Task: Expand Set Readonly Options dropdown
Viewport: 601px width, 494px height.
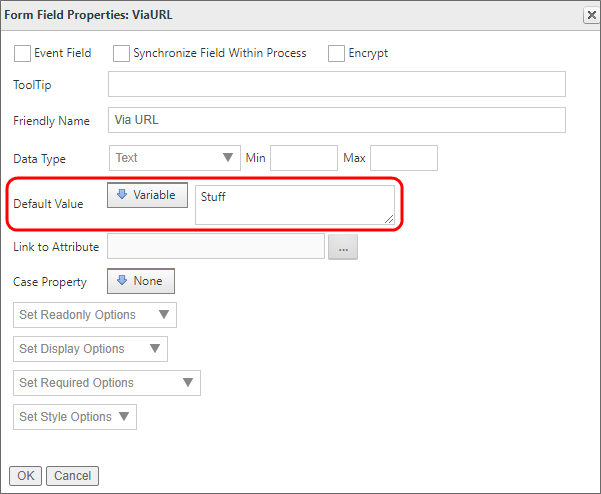Action: tap(95, 315)
